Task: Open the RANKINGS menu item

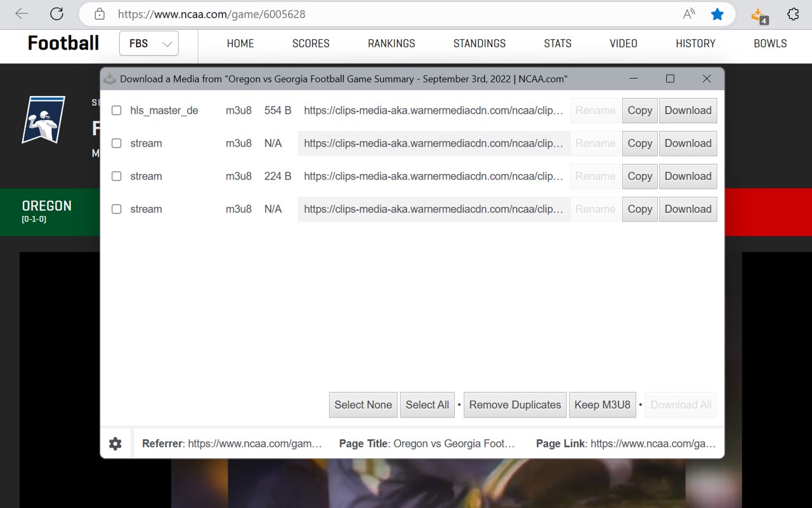Action: (391, 43)
